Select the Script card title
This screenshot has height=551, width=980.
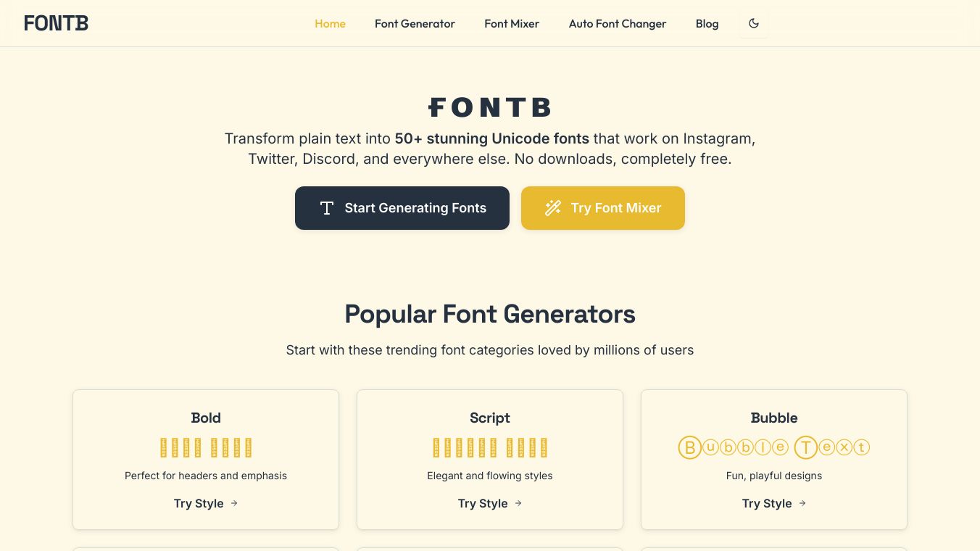click(x=490, y=418)
